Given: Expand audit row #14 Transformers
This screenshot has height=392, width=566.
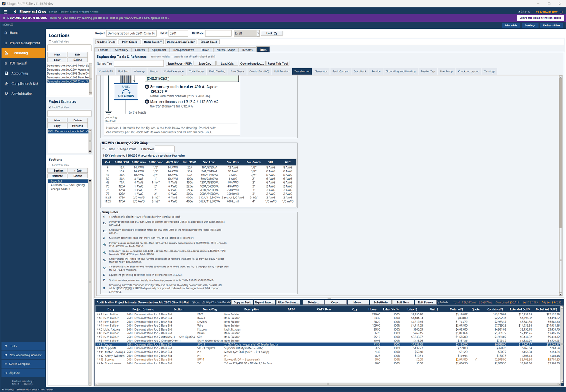Looking at the screenshot, I should 97,363.
